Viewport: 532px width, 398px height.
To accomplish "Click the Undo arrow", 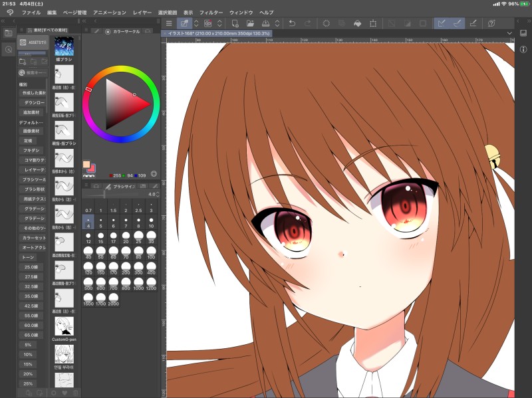I will (x=292, y=23).
